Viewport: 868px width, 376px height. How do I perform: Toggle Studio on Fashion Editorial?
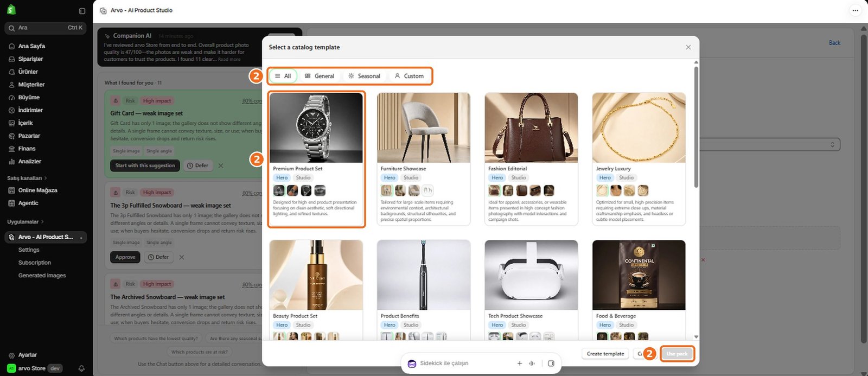pyautogui.click(x=519, y=178)
